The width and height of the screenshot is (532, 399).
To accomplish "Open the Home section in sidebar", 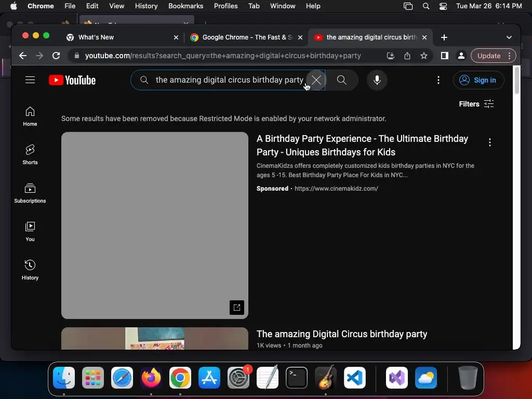I will (30, 117).
